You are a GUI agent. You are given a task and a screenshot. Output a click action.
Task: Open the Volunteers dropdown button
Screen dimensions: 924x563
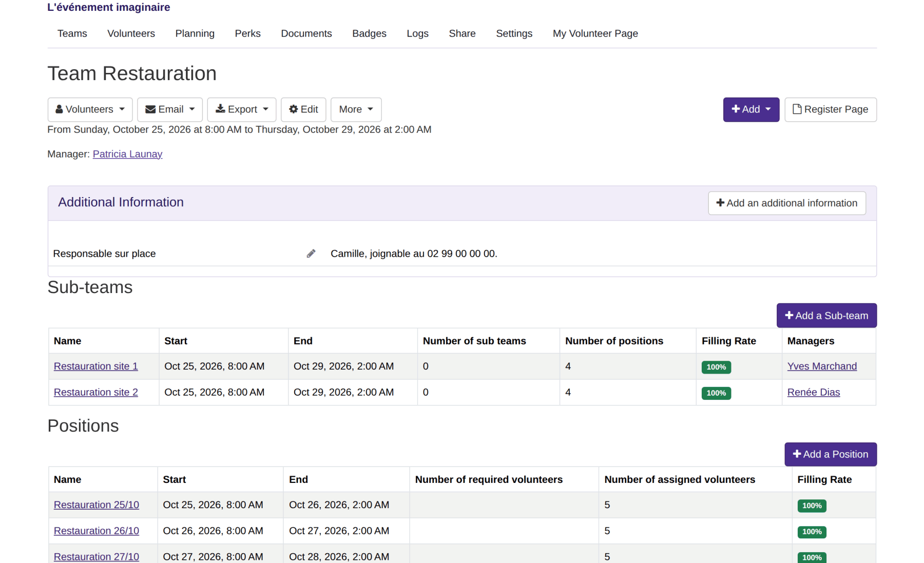[90, 109]
